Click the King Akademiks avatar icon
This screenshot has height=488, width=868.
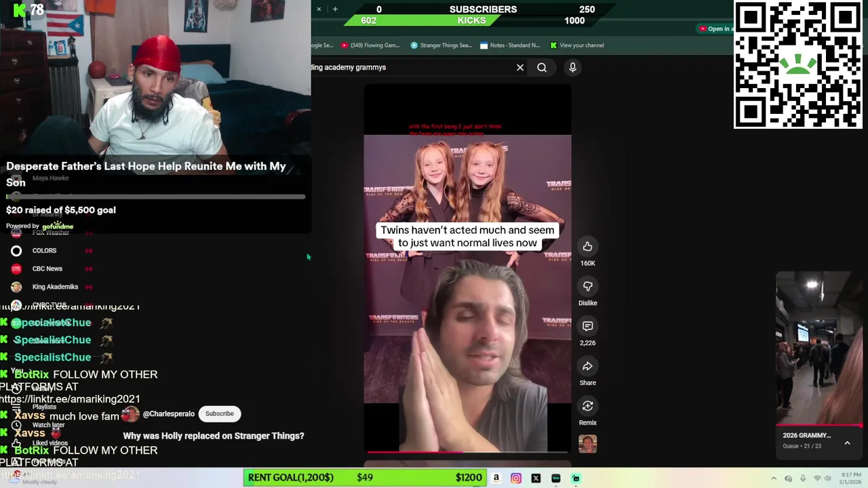(x=16, y=287)
